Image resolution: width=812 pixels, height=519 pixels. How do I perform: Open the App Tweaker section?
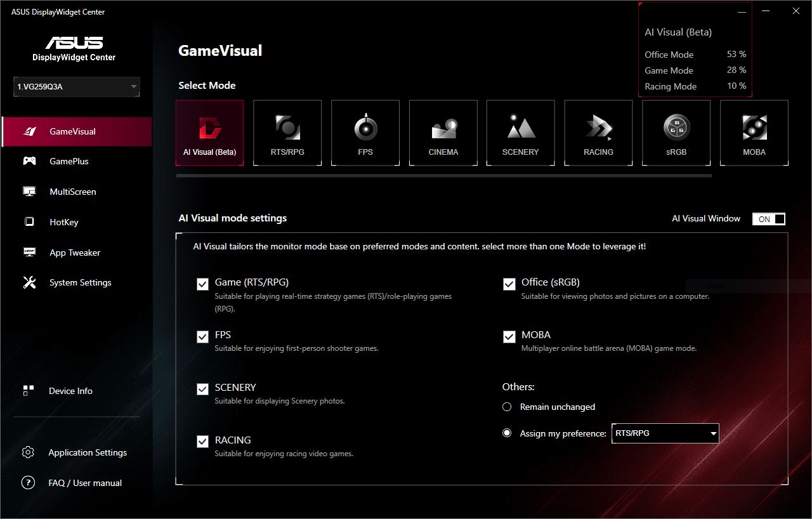point(75,253)
